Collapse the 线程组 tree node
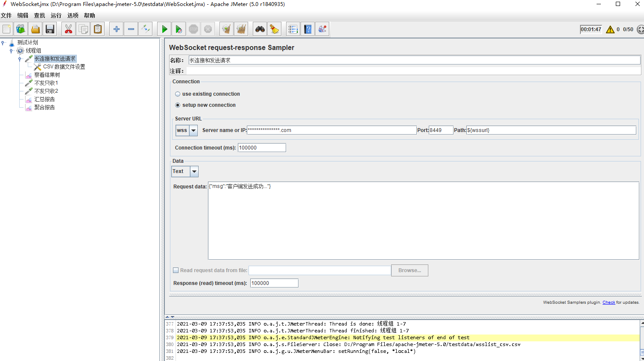Screen dimensions: 644x361 coord(11,50)
